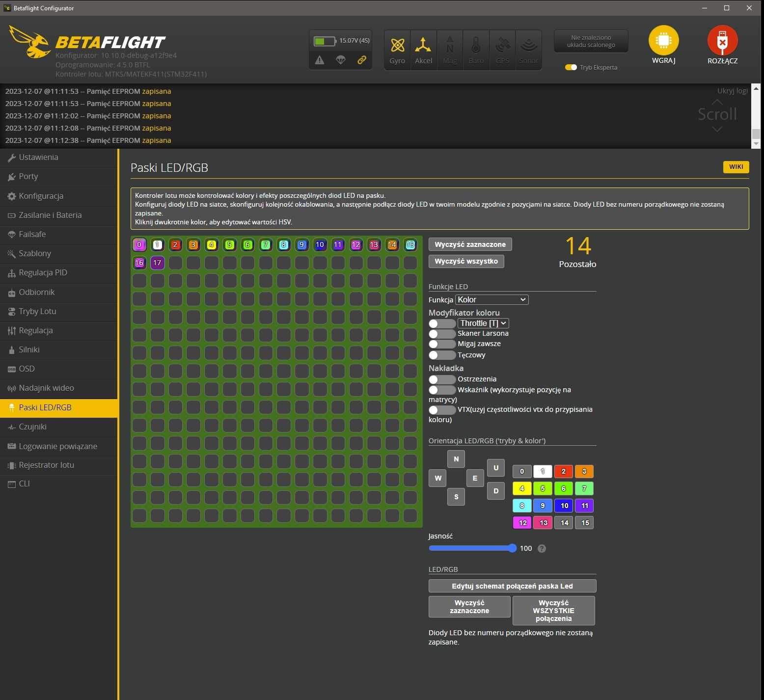
Task: Click the Ukryj logi link
Action: (x=733, y=91)
